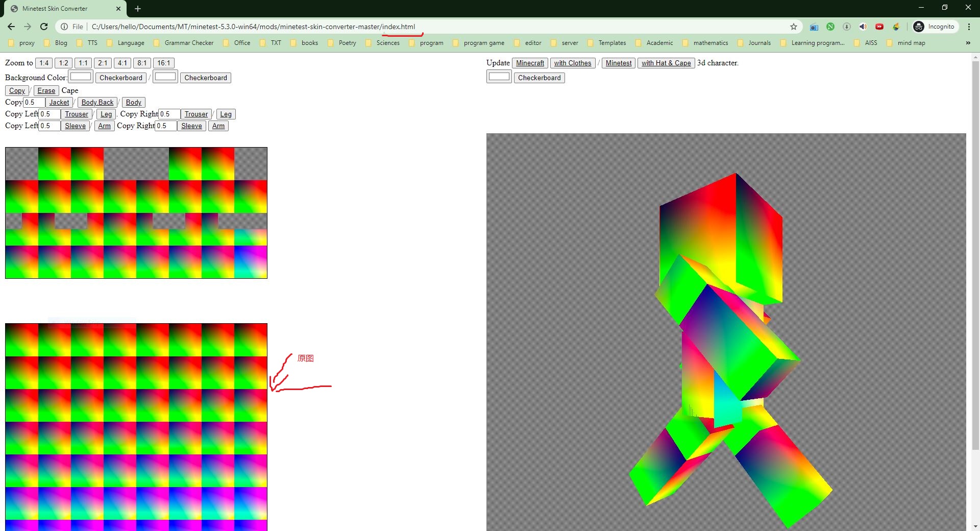Reload the page with the refresh icon
Image resolution: width=980 pixels, height=531 pixels.
pos(44,27)
